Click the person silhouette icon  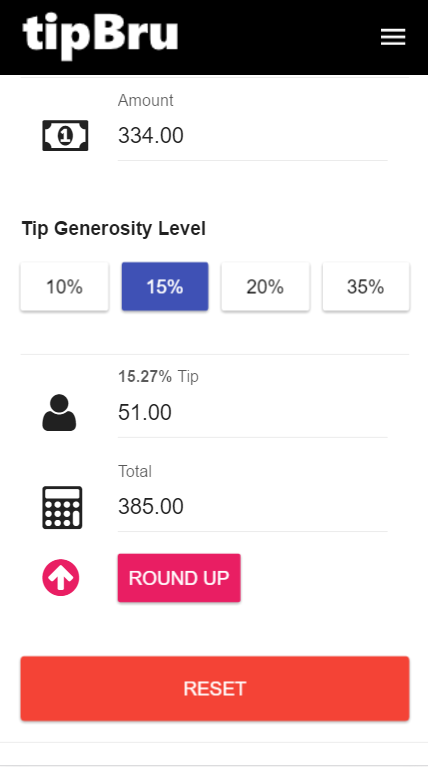[59, 412]
